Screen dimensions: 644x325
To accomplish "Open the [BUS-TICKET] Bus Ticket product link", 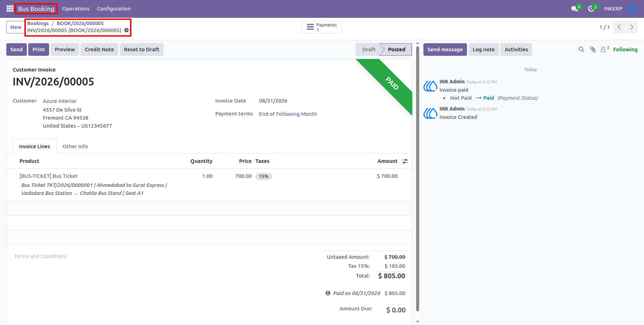I will 48,176.
